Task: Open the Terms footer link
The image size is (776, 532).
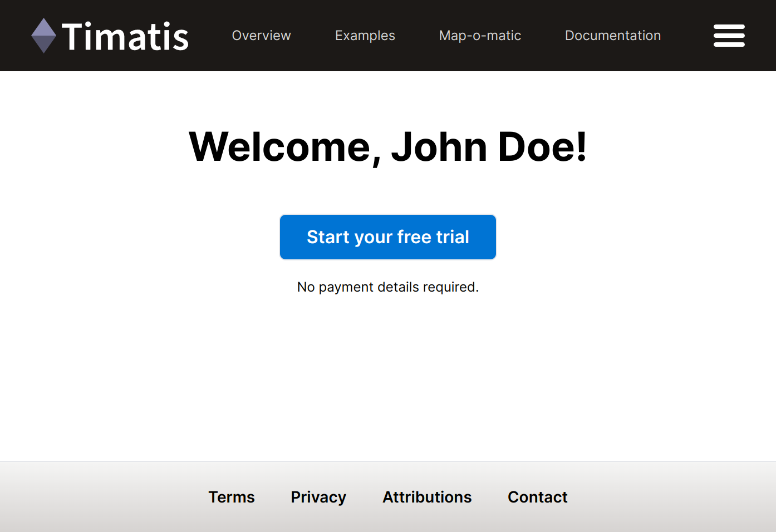Action: click(x=232, y=497)
